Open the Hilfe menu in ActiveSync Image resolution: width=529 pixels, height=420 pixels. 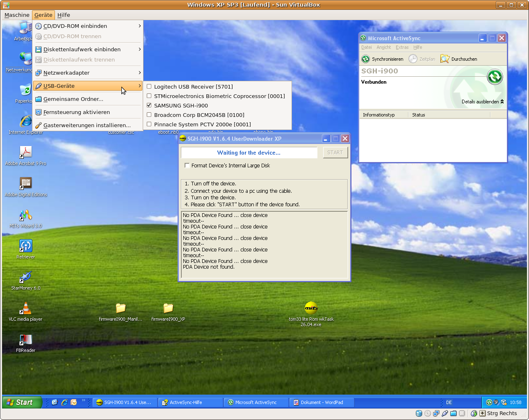pos(417,47)
